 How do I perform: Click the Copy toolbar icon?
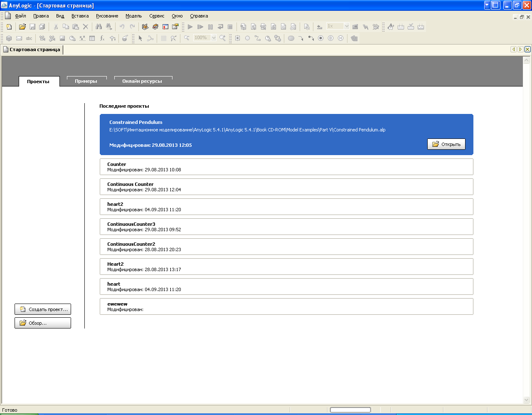point(66,27)
